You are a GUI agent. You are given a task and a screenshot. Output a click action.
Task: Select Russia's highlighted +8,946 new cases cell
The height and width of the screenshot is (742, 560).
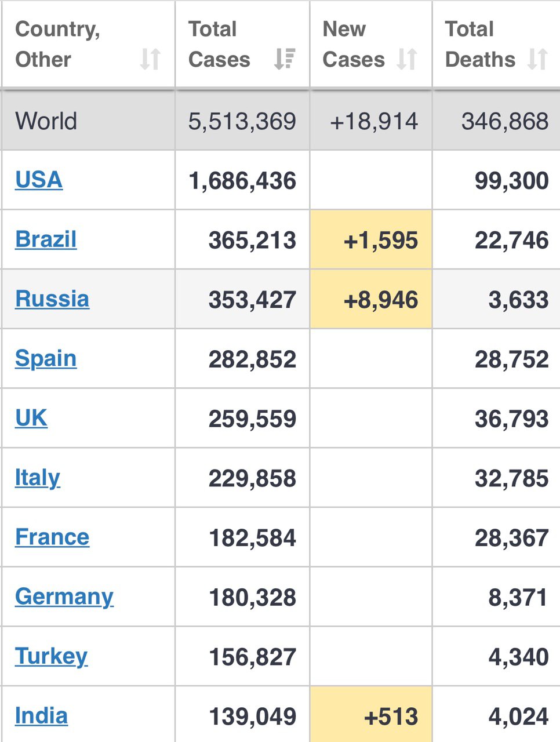(x=371, y=299)
